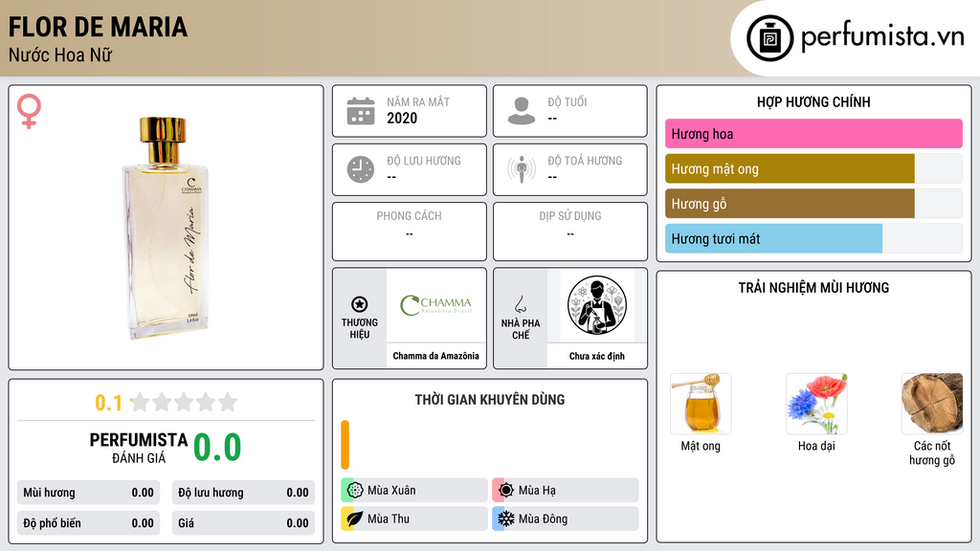The height and width of the screenshot is (551, 980).
Task: Select the Mùa Đông season chip
Action: pyautogui.click(x=566, y=518)
